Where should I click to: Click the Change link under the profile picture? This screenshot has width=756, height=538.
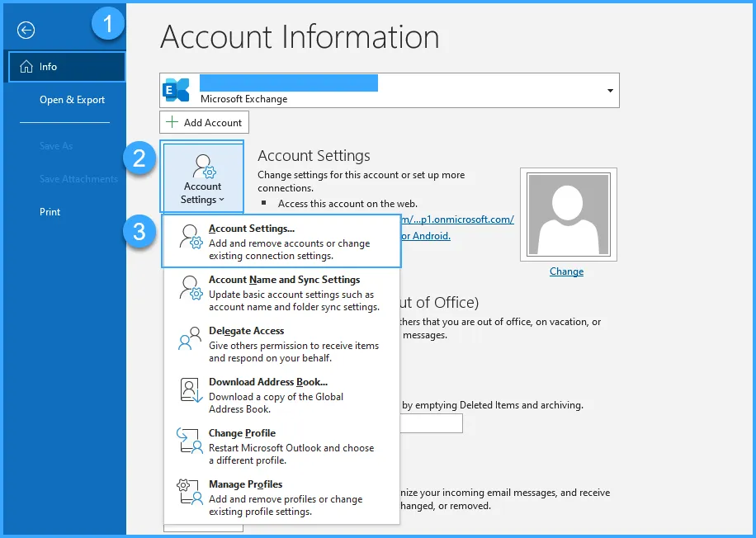[566, 271]
